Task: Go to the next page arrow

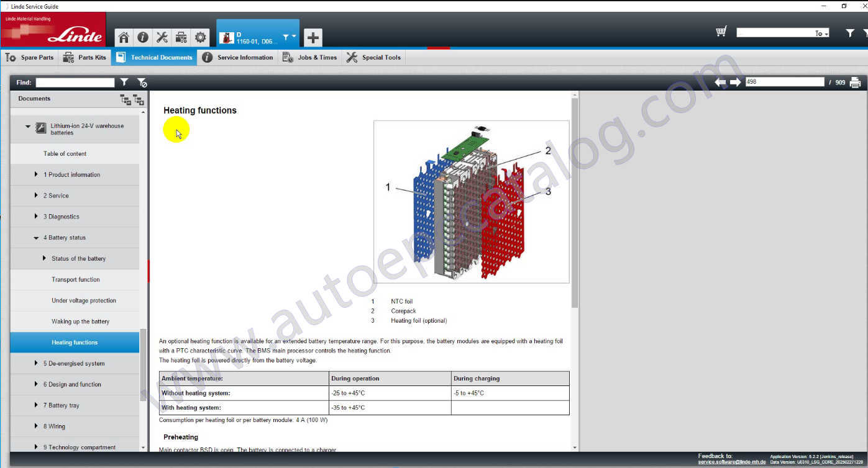Action: coord(736,83)
